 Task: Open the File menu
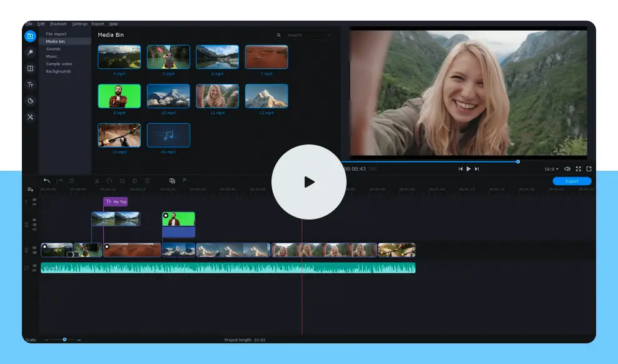coord(29,24)
